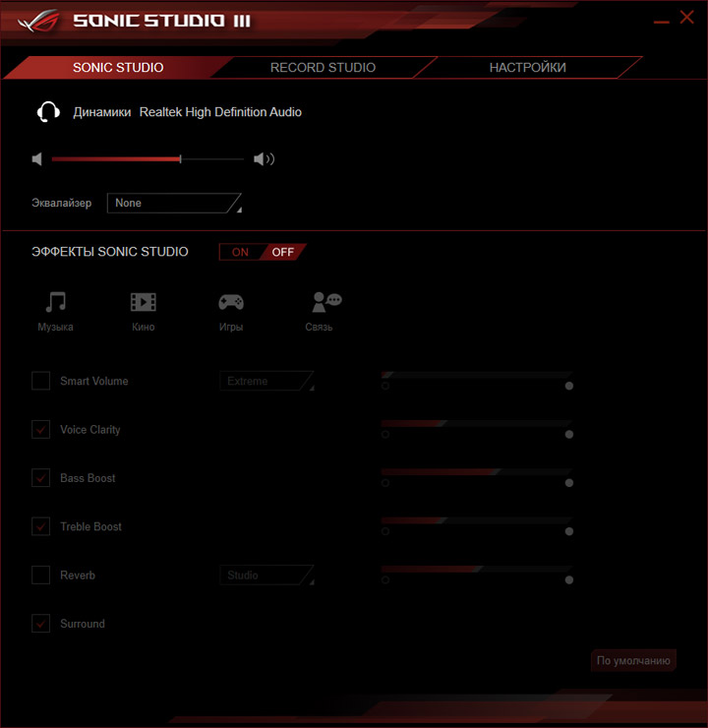This screenshot has width=708, height=728.
Task: Click the Surround label
Action: tap(83, 624)
